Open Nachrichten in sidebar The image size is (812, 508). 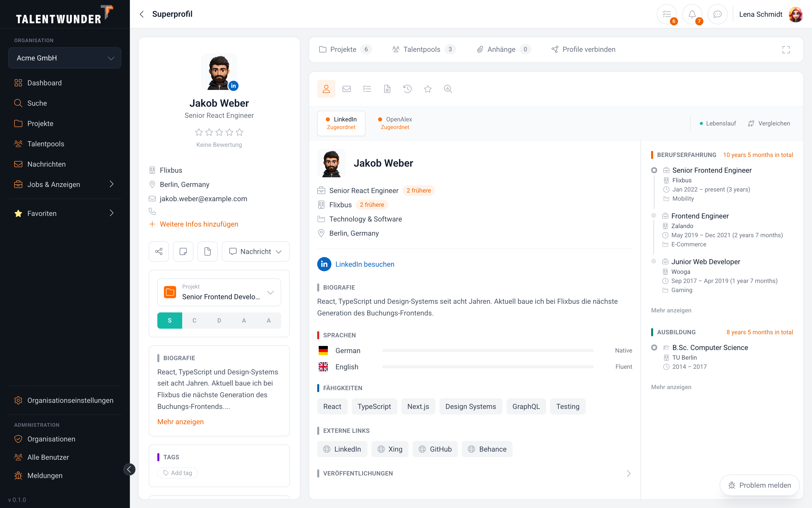point(65,164)
